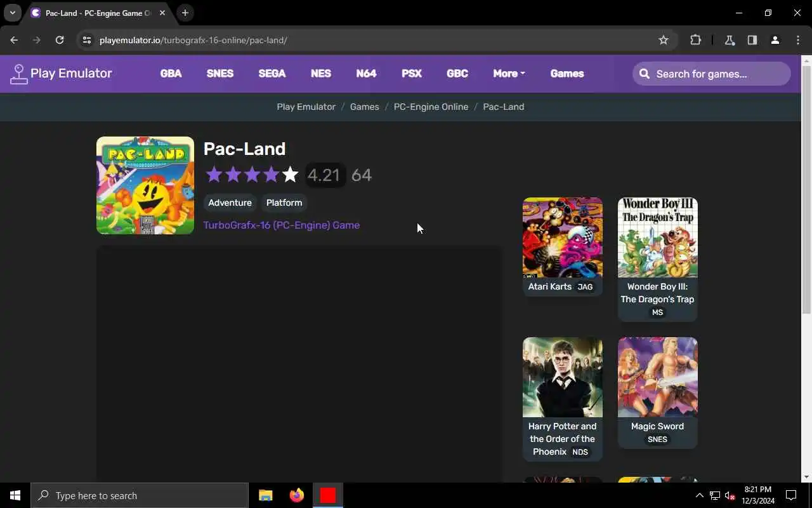The width and height of the screenshot is (812, 508).
Task: Click the search magnifier icon
Action: (x=645, y=74)
